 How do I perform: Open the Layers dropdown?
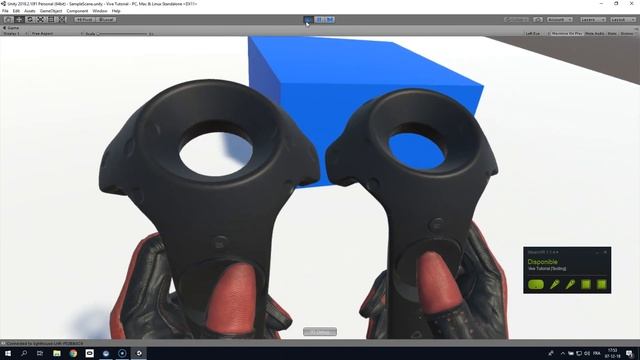click(x=593, y=20)
